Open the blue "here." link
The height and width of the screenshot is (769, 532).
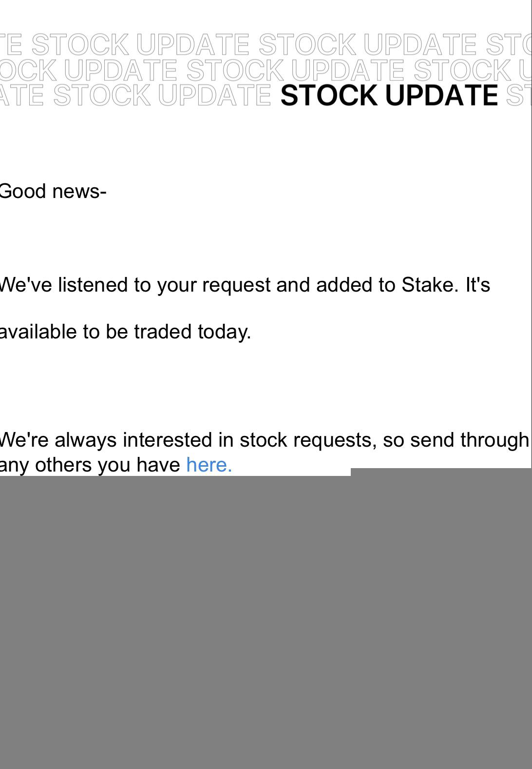(209, 465)
